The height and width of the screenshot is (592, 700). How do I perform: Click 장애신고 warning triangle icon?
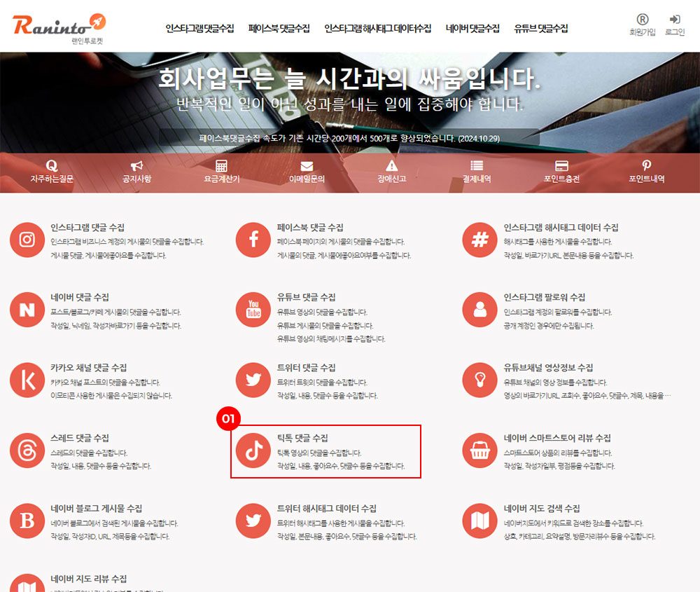tap(391, 166)
